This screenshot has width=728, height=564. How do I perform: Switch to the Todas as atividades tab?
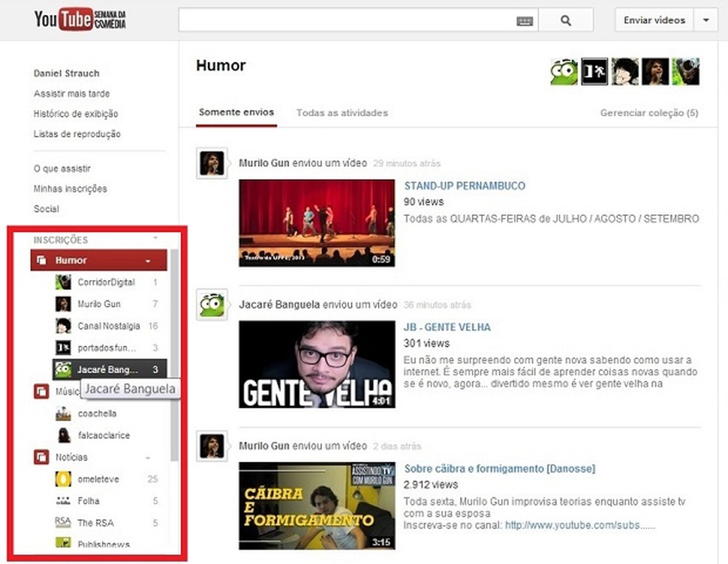(342, 113)
